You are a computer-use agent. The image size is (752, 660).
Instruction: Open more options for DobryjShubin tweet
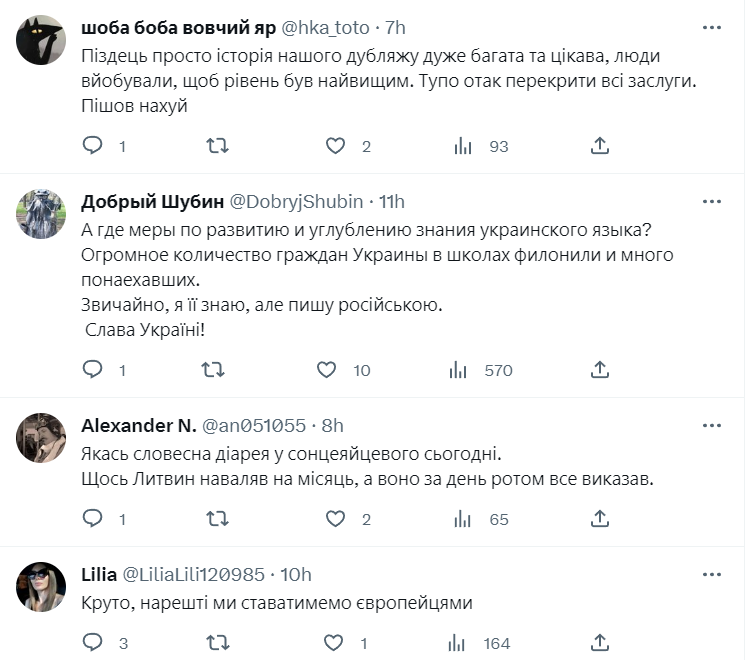[x=711, y=201]
